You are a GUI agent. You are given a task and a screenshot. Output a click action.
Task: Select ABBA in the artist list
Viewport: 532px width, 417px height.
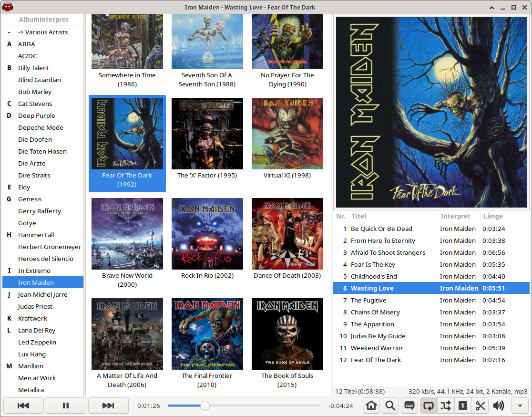43,44
